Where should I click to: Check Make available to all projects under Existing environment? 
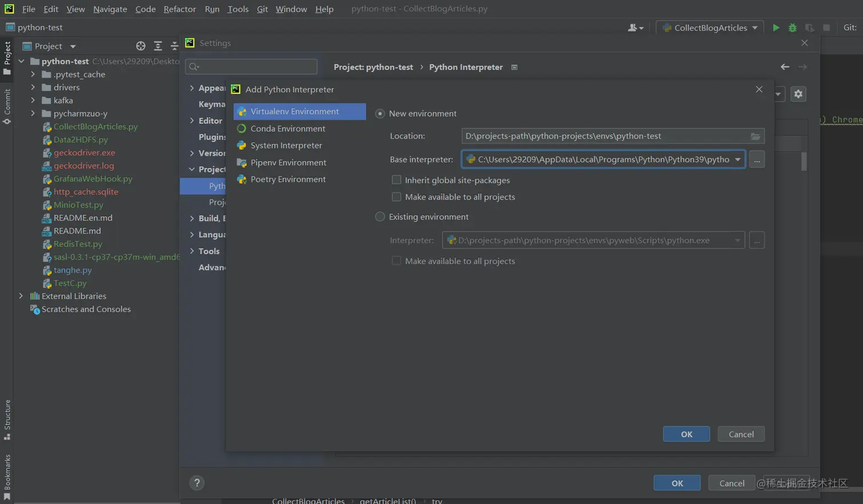click(x=396, y=261)
